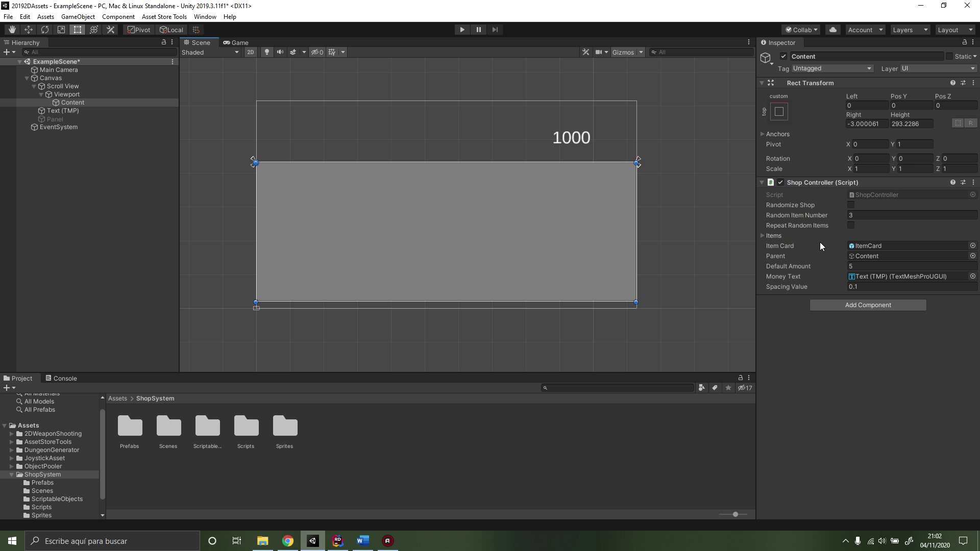Toggle raw edit mode R button

pyautogui.click(x=970, y=123)
